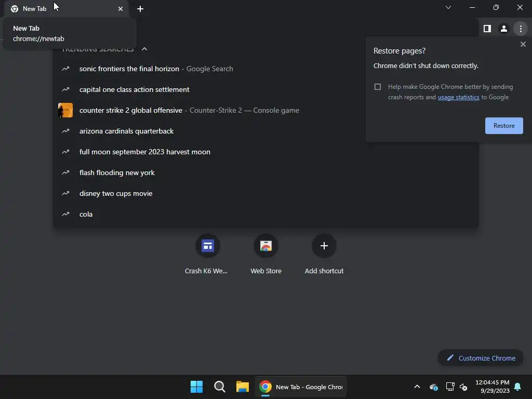Click trending arrow icon beside flash flooding
Viewport: 532px width, 399px height.
tap(65, 172)
